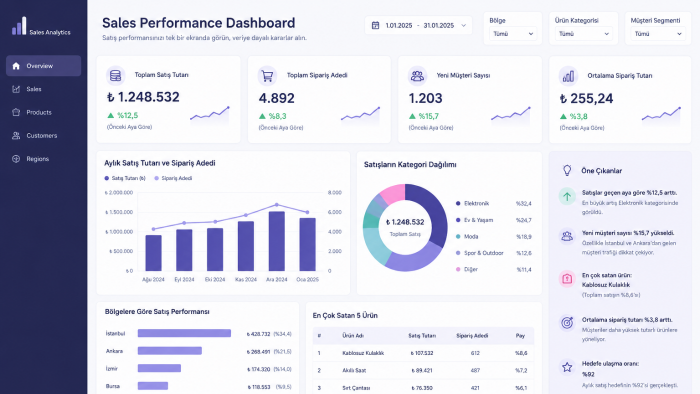Open the Customers menu item

click(x=43, y=136)
